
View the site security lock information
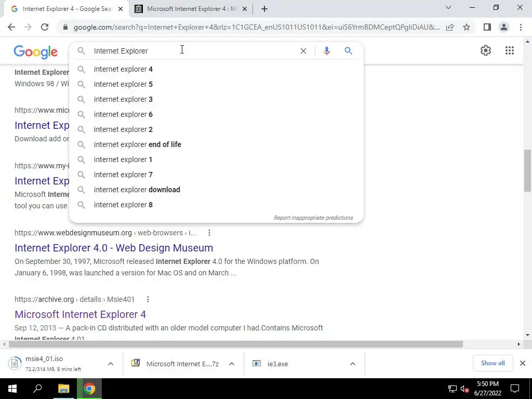(x=65, y=27)
